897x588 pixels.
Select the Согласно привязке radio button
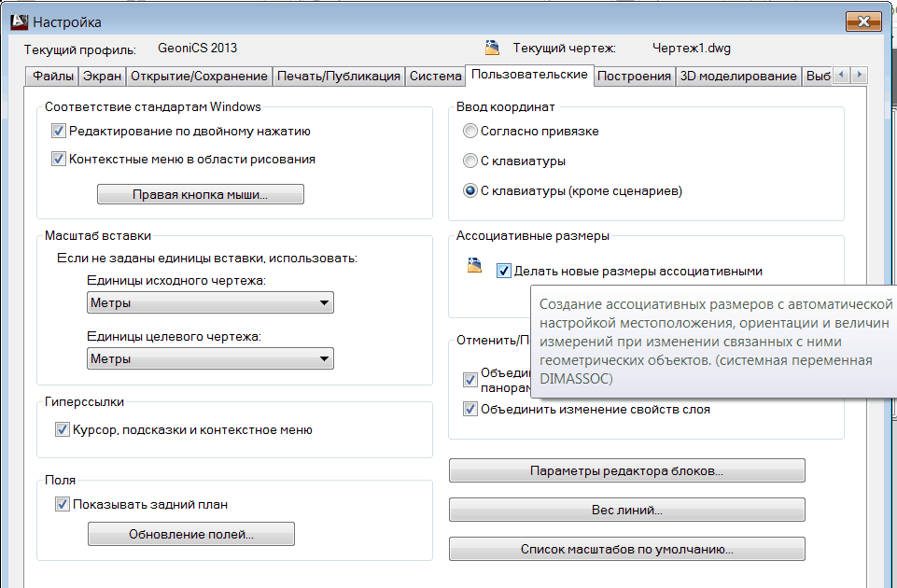pyautogui.click(x=470, y=132)
